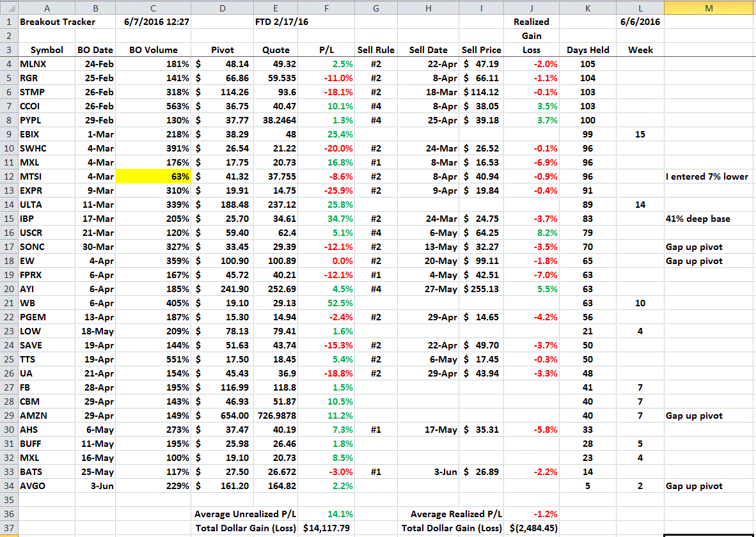
Task: Select the EBIX symbol cell
Action: [47, 134]
